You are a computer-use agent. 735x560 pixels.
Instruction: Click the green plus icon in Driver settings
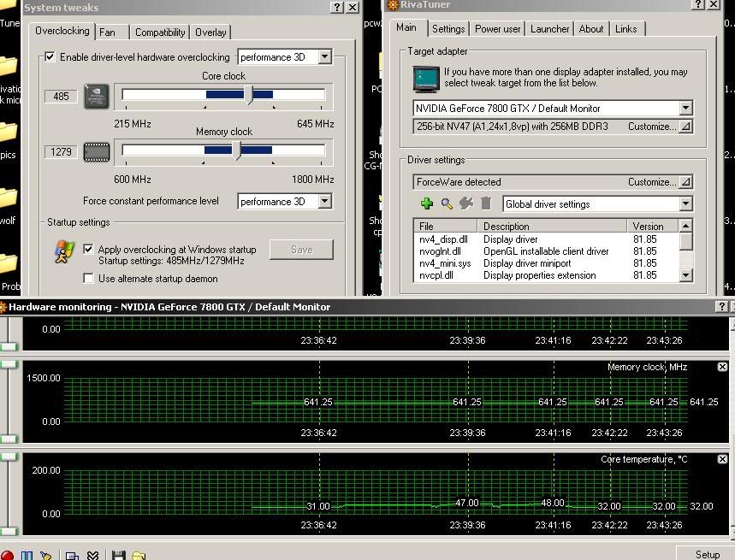[x=427, y=203]
